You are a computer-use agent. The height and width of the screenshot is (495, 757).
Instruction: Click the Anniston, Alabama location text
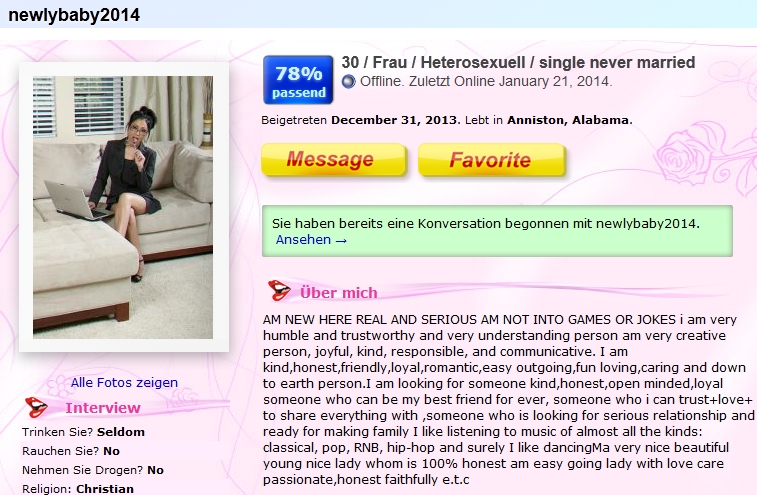570,120
